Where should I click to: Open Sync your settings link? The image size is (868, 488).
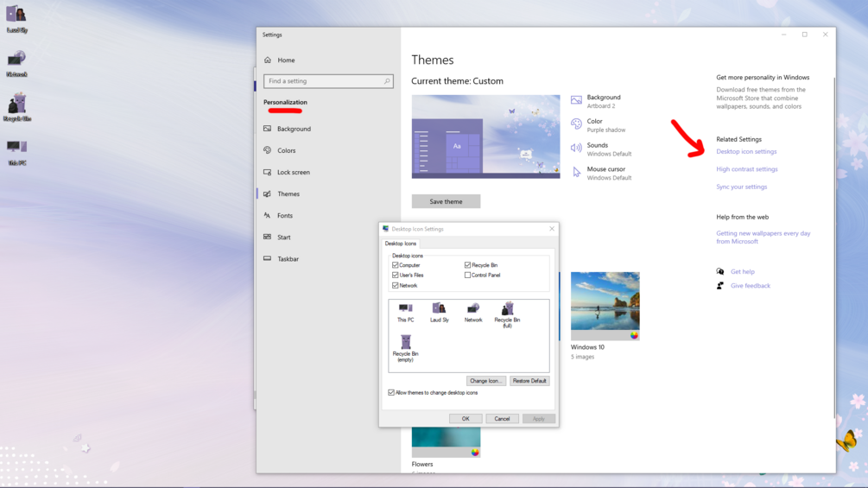coord(742,187)
